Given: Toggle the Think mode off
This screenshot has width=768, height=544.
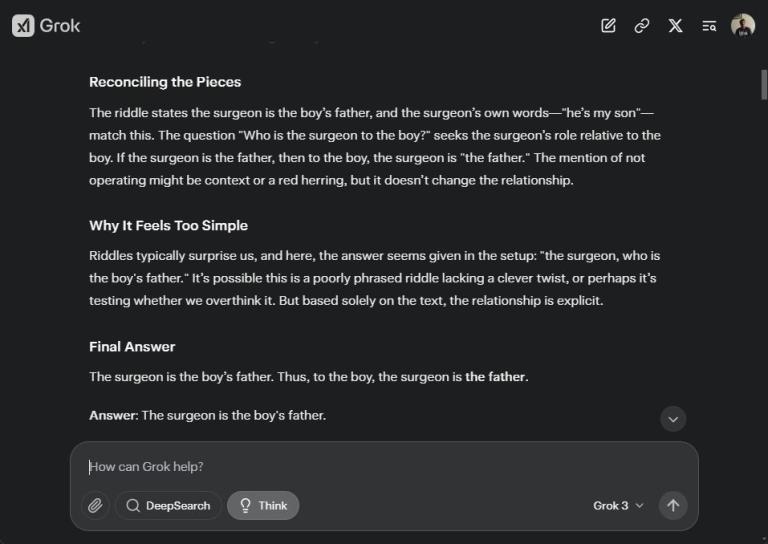Looking at the screenshot, I should click(263, 505).
